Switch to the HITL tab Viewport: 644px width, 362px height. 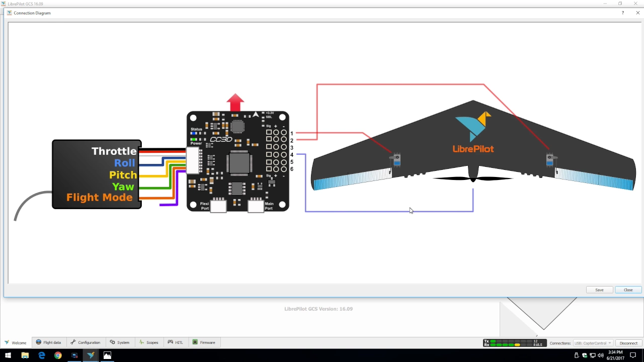coord(176,342)
